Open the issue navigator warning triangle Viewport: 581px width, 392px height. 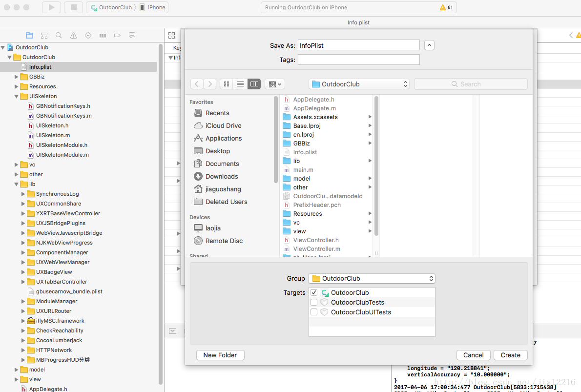(73, 35)
